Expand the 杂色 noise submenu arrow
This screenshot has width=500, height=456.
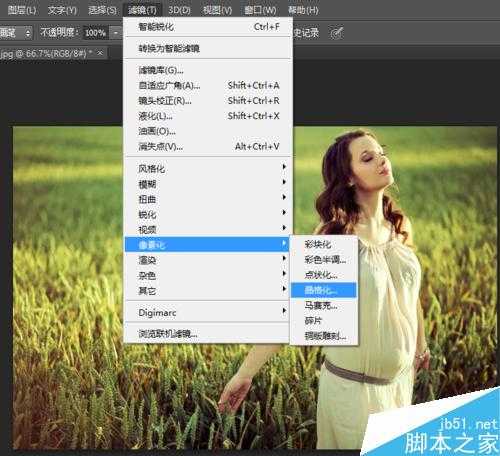284,274
